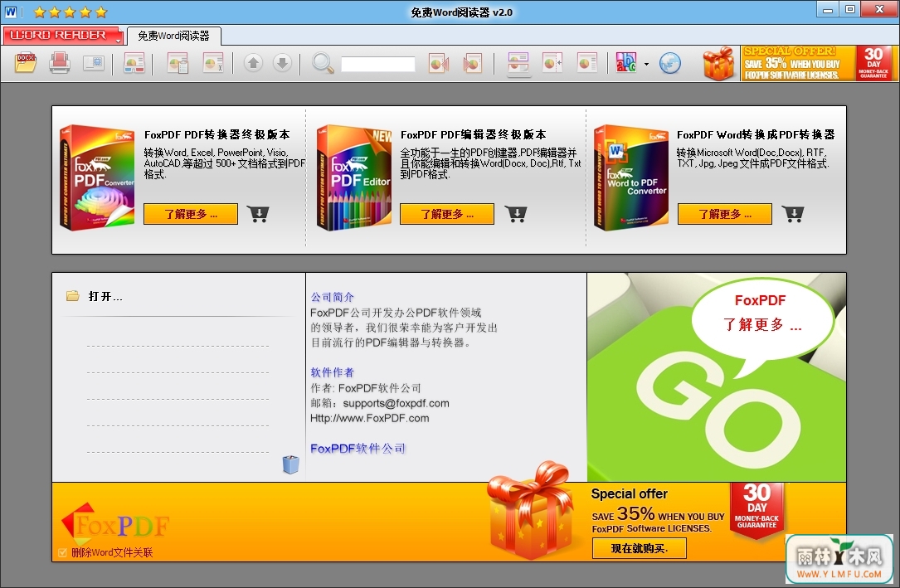
Task: Click the find-next icon with the right arrow
Action: pyautogui.click(x=472, y=63)
